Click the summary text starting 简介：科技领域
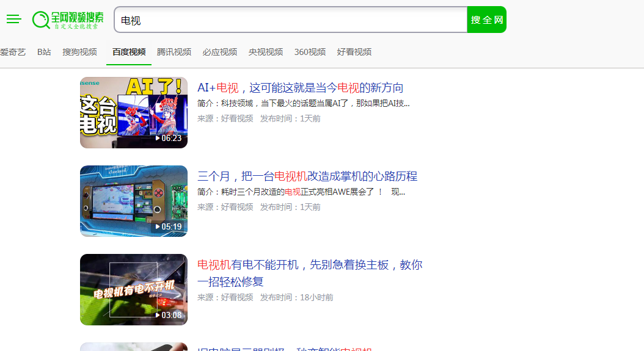This screenshot has width=644, height=351. (x=304, y=103)
